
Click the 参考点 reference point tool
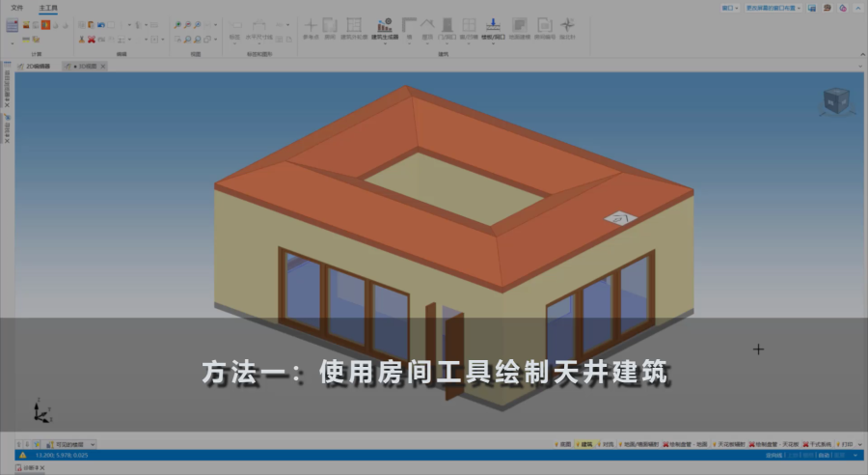tap(311, 28)
